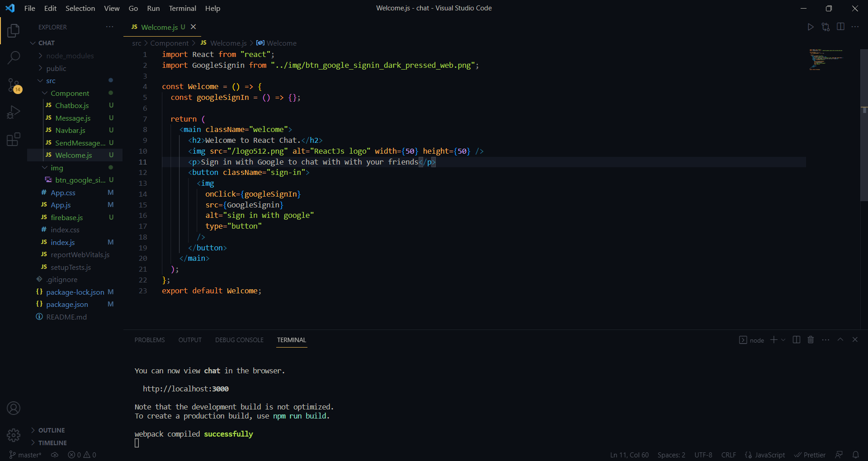Screen dimensions: 868x461
Task: Change JavaScript language mode
Action: click(x=765, y=455)
